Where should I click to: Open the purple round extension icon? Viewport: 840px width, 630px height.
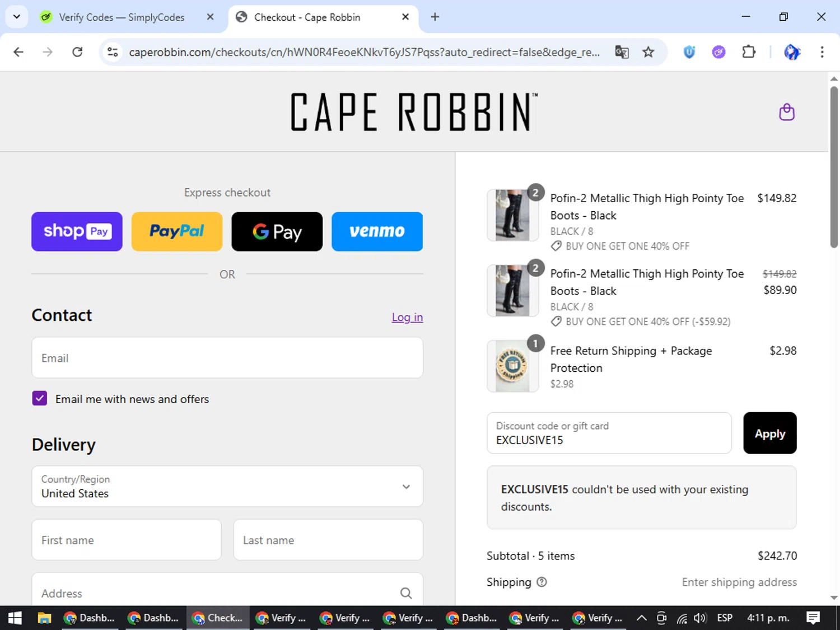[x=718, y=52]
